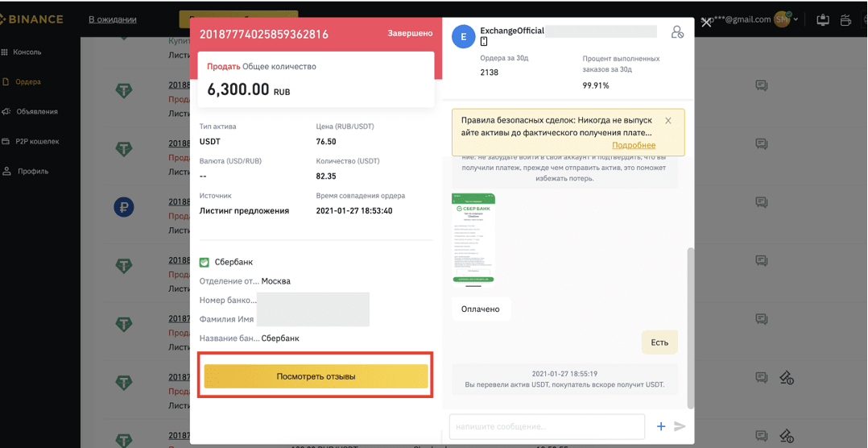Click the USDT asset type value
Viewport: 868px width, 448px height.
[210, 142]
